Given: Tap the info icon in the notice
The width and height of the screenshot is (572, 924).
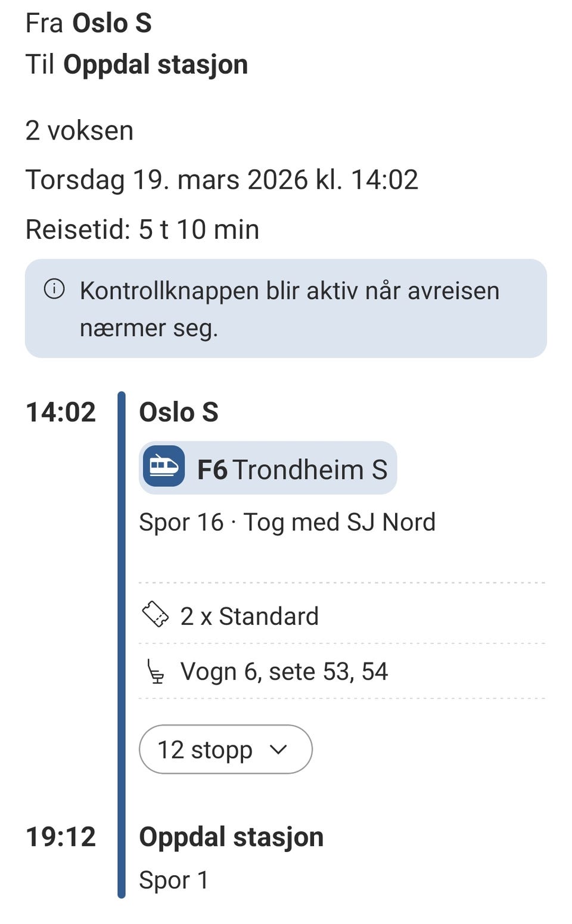Looking at the screenshot, I should (54, 290).
